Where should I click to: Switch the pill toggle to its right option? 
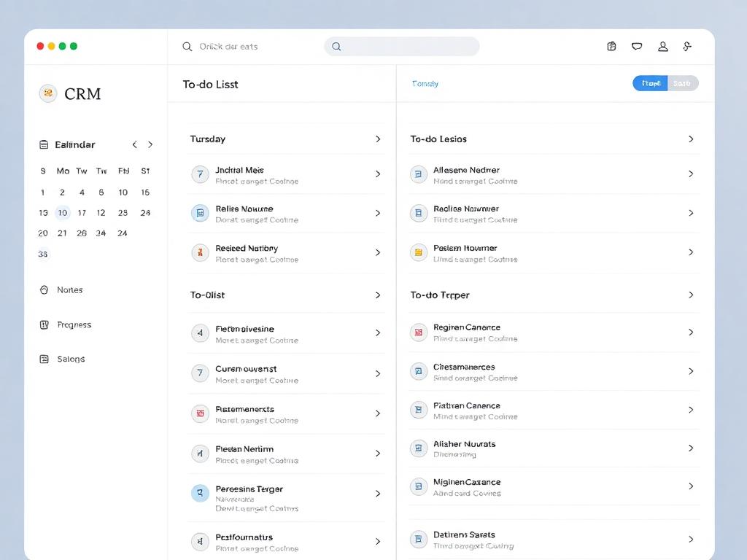(x=683, y=83)
